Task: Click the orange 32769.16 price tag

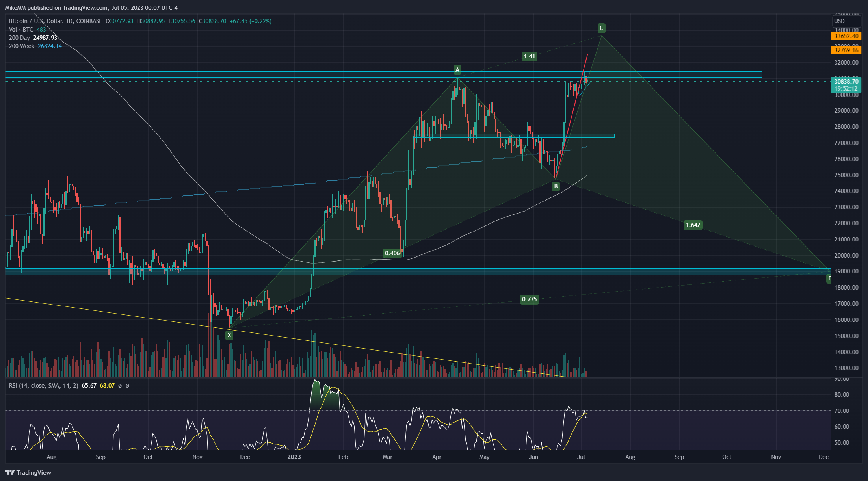Action: [x=846, y=50]
